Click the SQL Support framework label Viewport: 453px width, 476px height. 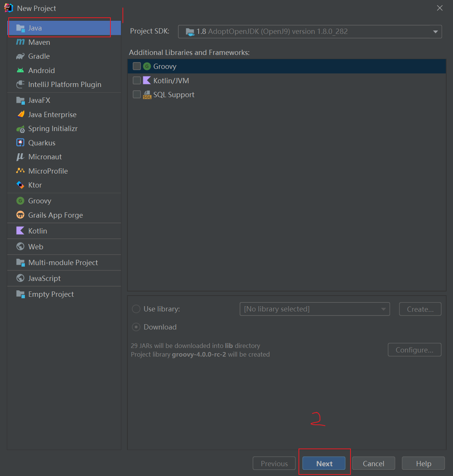[174, 95]
